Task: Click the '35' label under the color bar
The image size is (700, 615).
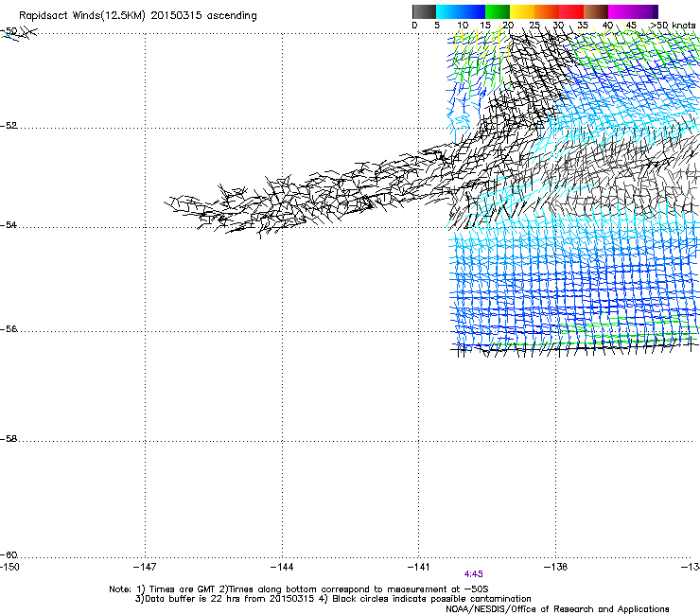Action: pos(583,25)
